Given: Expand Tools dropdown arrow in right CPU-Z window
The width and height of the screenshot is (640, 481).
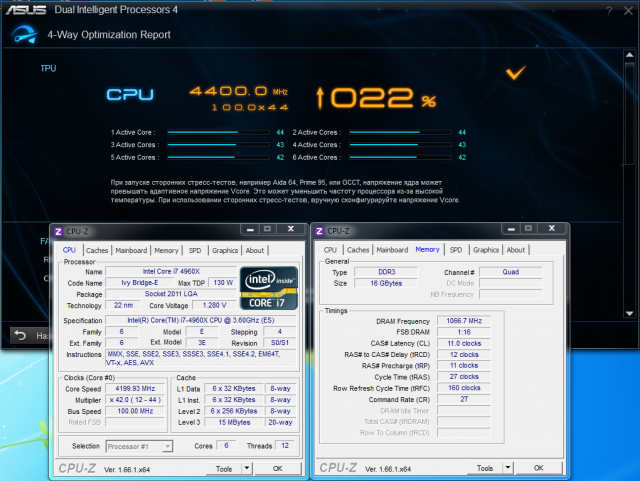Looking at the screenshot, I should (508, 468).
